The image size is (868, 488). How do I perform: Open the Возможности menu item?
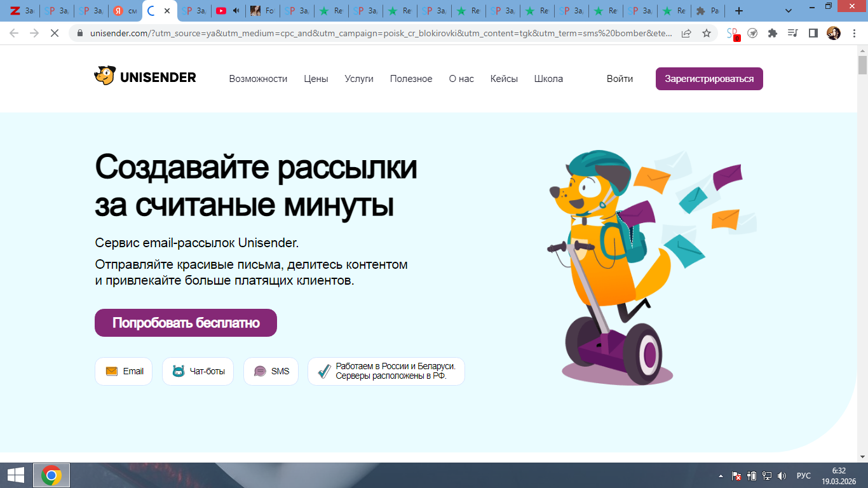point(258,79)
